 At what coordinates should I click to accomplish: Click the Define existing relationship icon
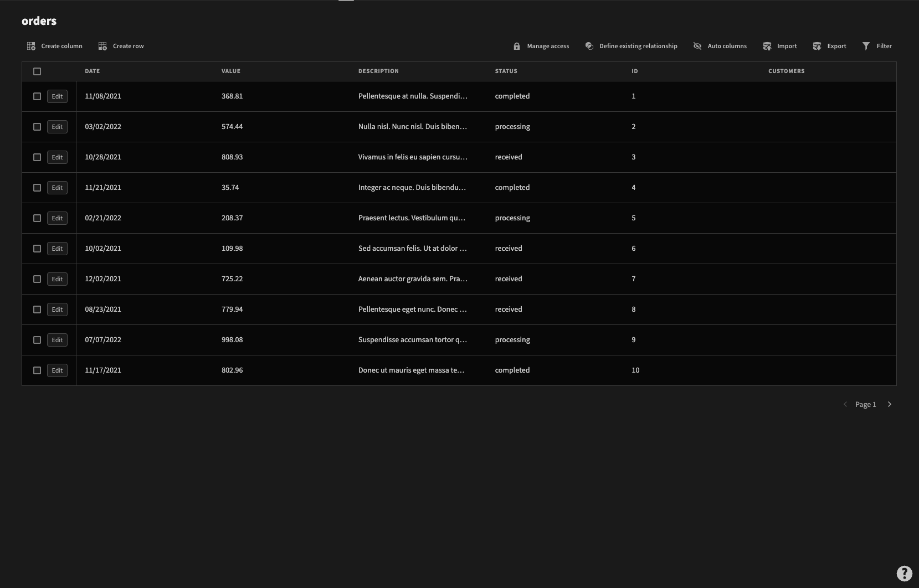pos(589,46)
